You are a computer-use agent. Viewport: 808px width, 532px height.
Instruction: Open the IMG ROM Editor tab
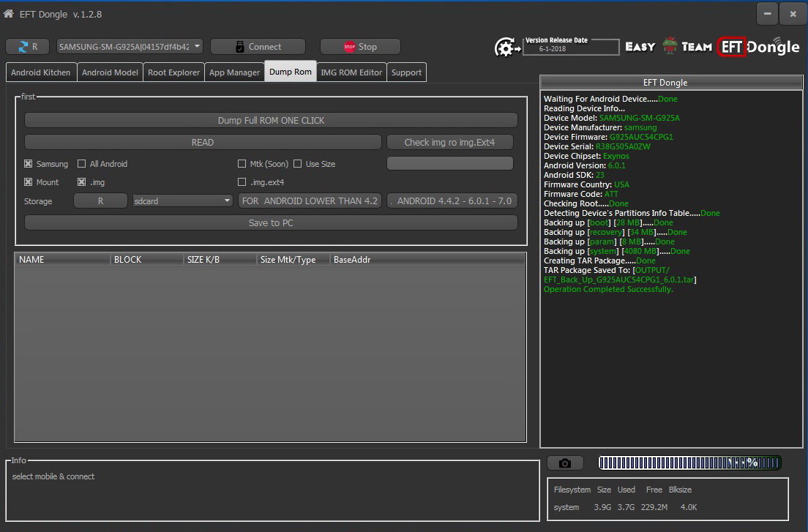[x=351, y=72]
